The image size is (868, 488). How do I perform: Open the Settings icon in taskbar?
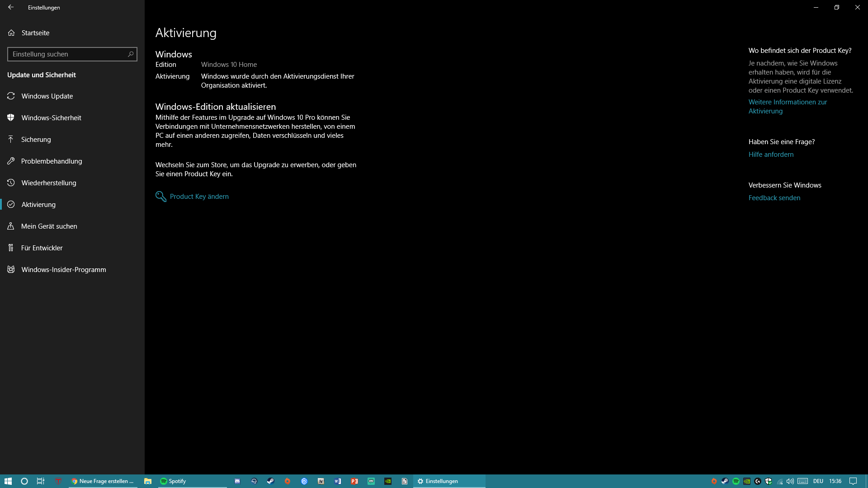click(x=420, y=481)
